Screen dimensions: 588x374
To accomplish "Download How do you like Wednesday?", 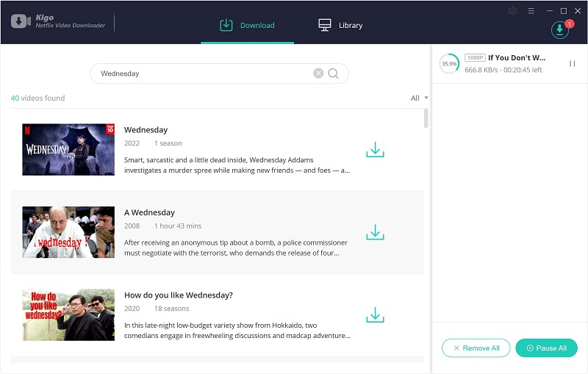I will click(375, 315).
